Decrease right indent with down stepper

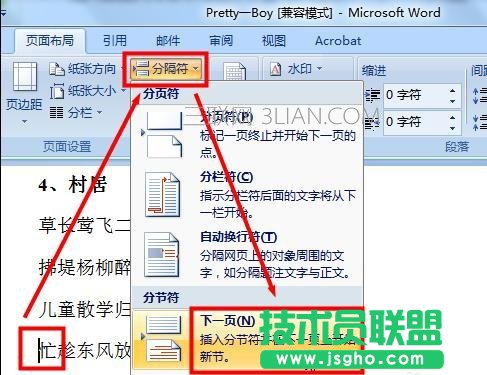point(452,128)
